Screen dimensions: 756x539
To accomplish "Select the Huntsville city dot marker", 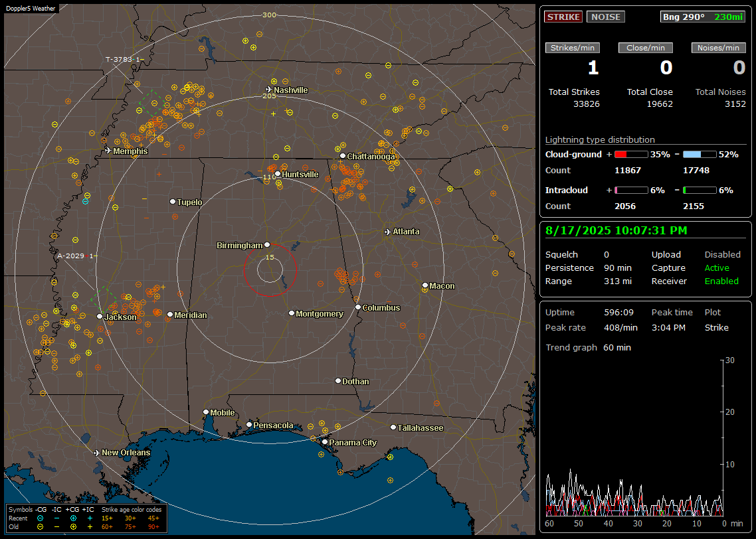I will coord(278,174).
